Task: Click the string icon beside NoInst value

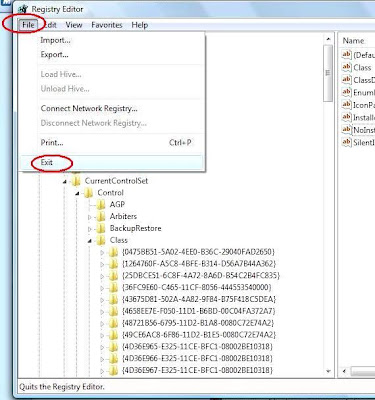Action: [x=347, y=130]
